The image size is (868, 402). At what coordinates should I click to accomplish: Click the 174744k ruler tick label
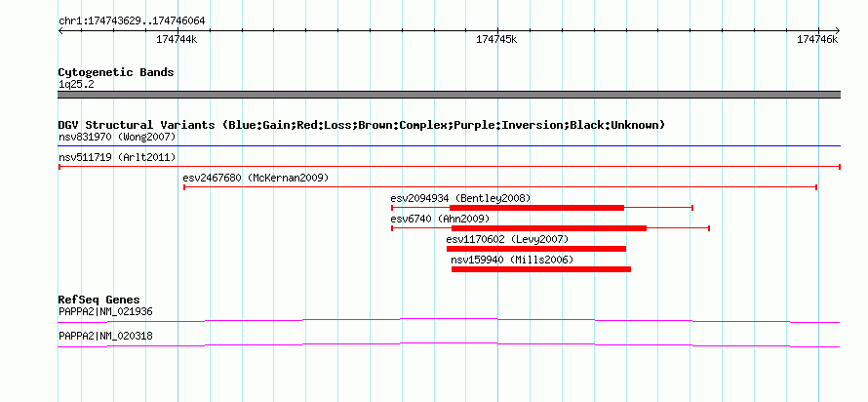pos(177,39)
